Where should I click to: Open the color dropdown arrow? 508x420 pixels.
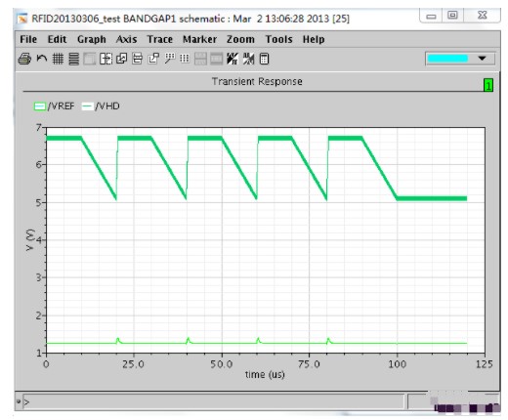482,59
